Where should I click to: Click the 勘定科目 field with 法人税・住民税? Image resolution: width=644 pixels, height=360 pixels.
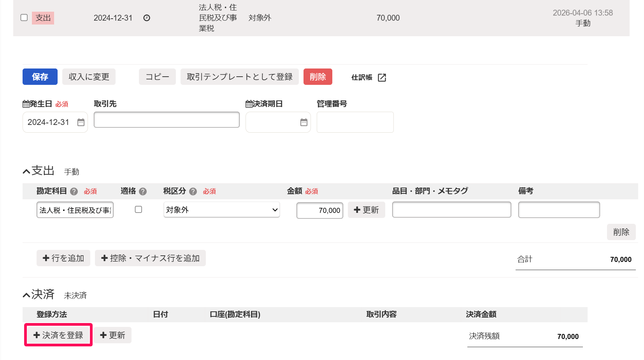point(75,210)
